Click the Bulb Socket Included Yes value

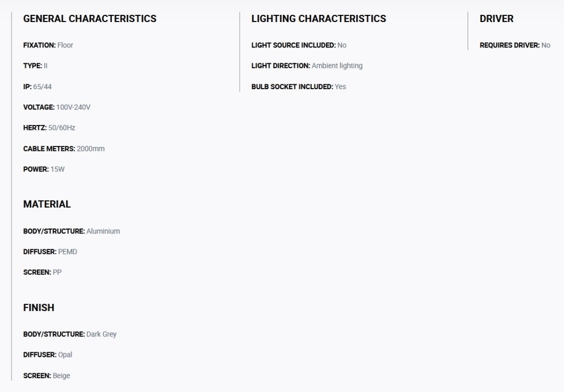340,86
